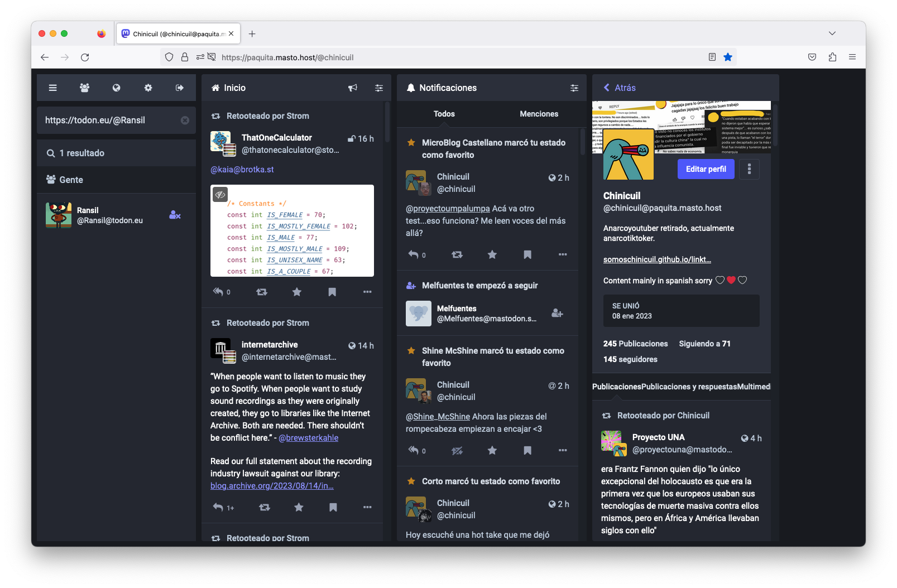
Task: Bookmark the @Shine_McShine status
Action: (x=527, y=450)
